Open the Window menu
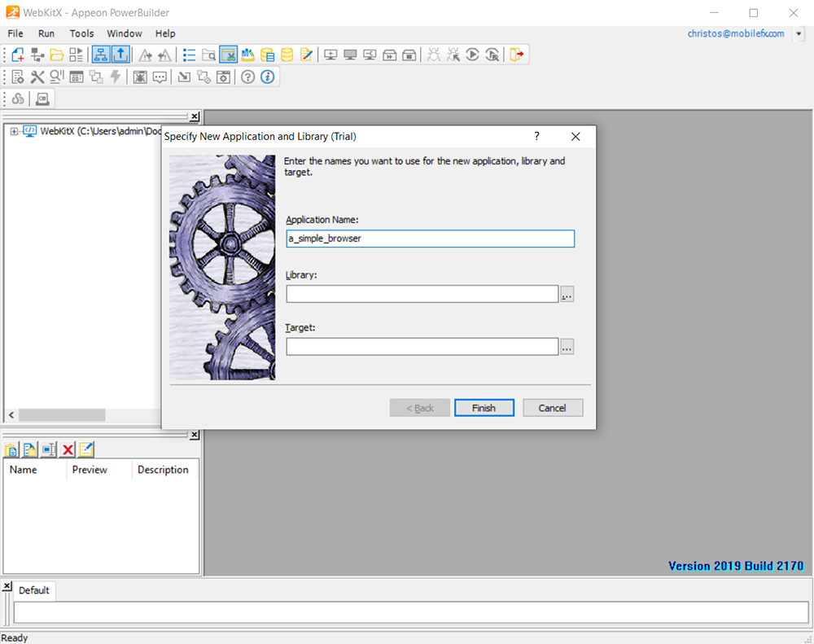 coord(124,33)
